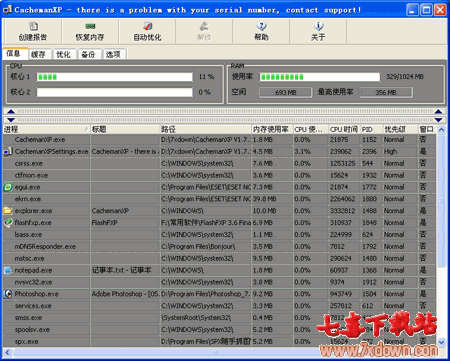This screenshot has width=450, height=361.
Task: Sort by 优先级 column header
Action: [400, 129]
